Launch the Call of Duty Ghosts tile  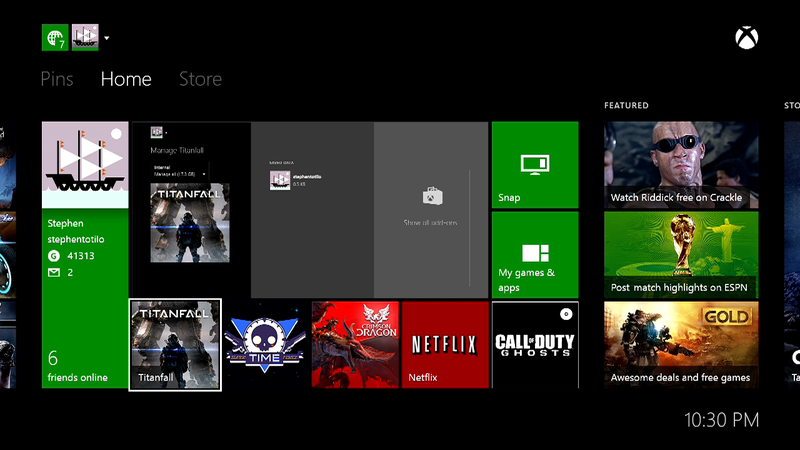click(535, 345)
